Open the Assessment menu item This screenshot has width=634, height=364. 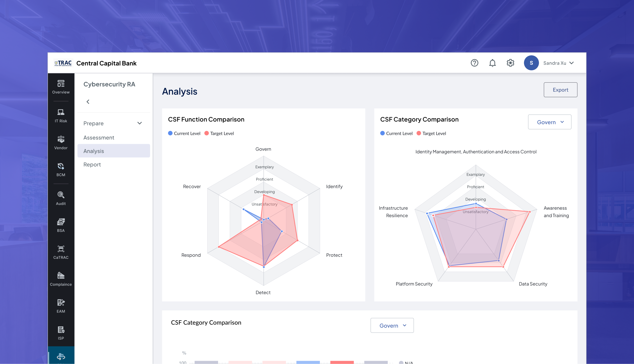coord(99,138)
